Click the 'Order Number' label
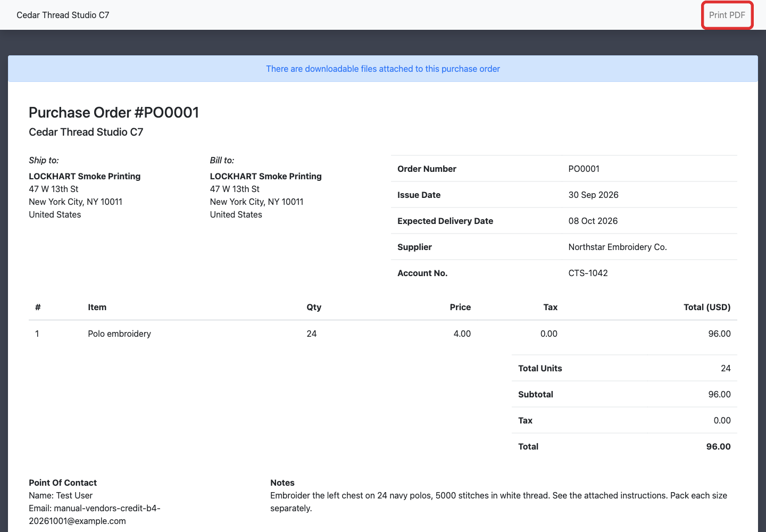 coord(427,169)
